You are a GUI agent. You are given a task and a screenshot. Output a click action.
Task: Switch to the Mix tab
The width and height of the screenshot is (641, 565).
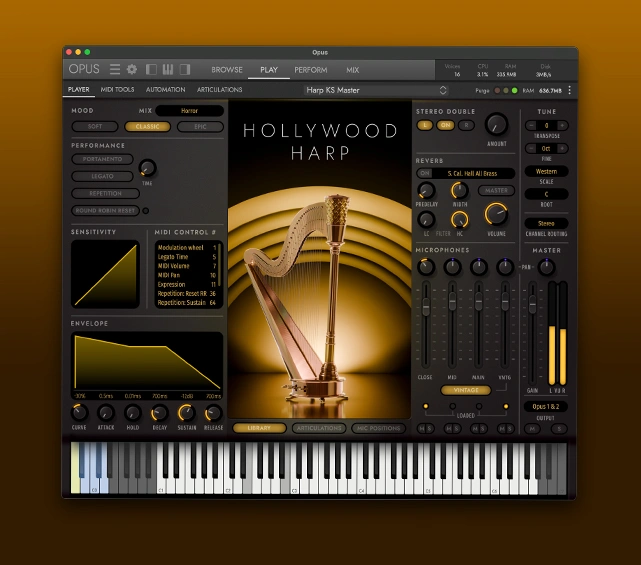pos(352,70)
